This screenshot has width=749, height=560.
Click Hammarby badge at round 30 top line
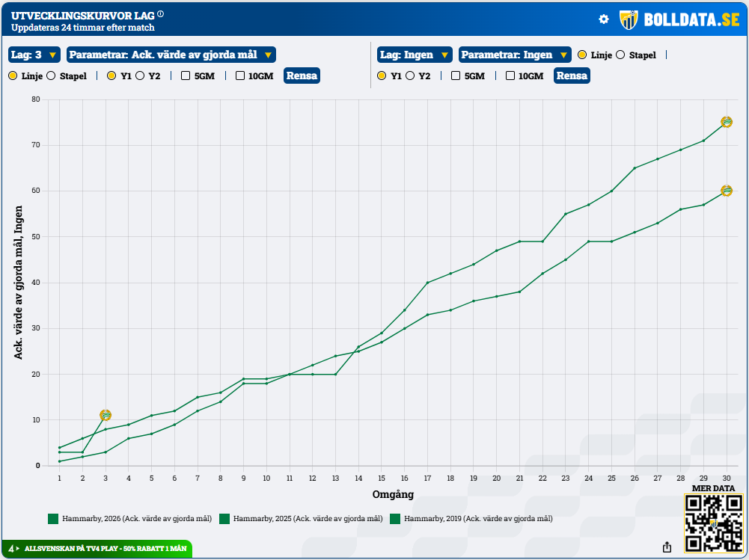(726, 122)
